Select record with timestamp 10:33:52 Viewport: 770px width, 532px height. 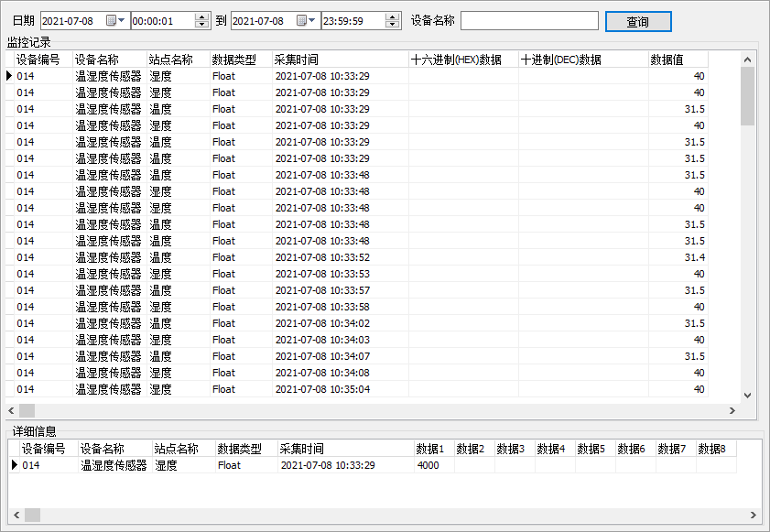click(356, 257)
